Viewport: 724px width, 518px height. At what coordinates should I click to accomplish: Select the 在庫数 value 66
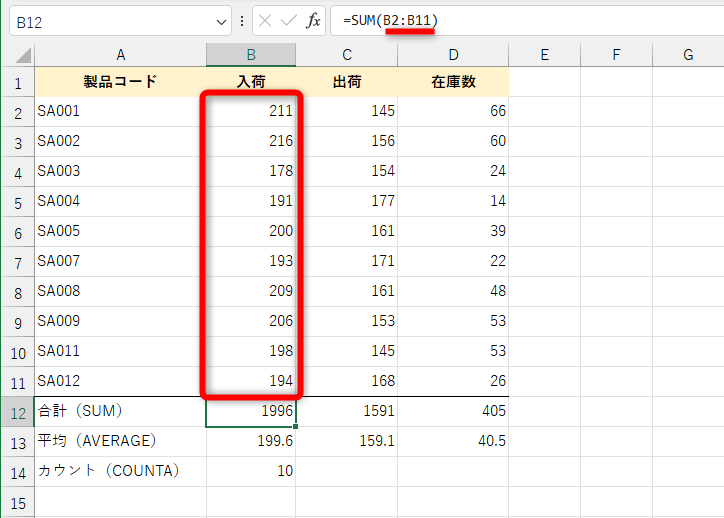pyautogui.click(x=453, y=111)
